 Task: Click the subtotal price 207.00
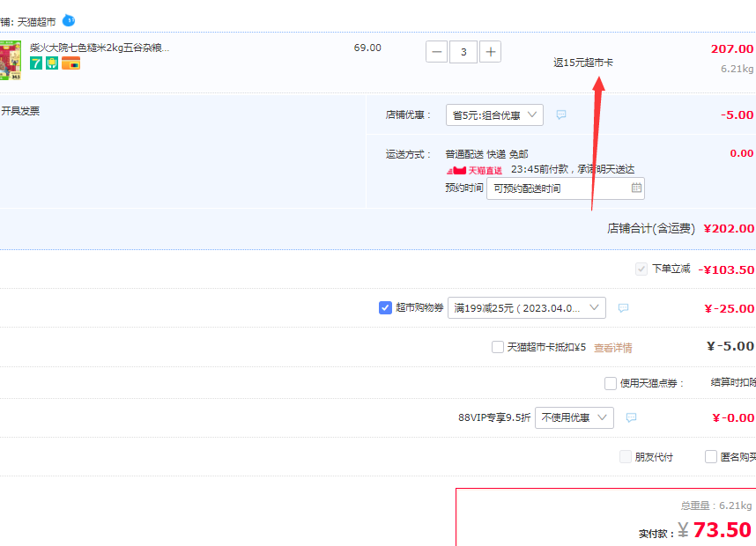[x=732, y=48]
